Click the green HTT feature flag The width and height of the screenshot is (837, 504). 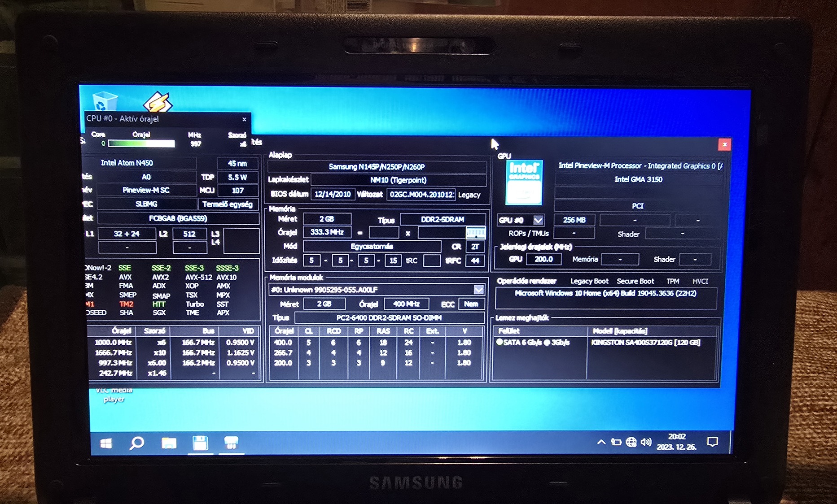(x=159, y=304)
